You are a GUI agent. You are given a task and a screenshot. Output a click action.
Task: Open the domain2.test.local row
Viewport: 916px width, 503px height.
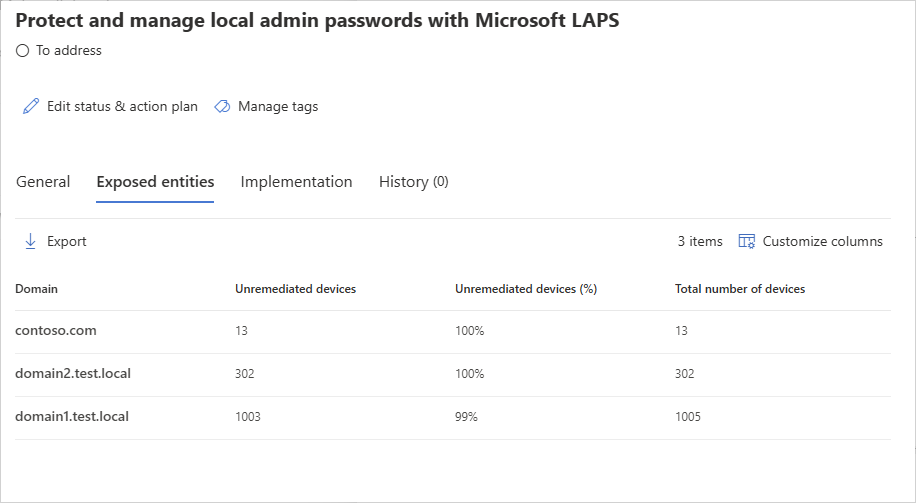click(x=73, y=374)
